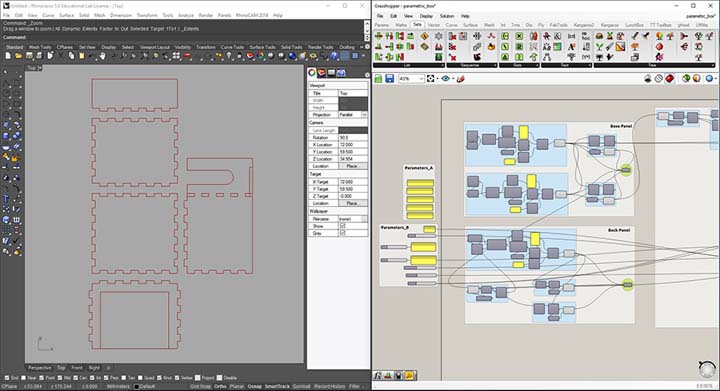Click the blue question mark help icon
The height and width of the screenshot is (391, 720).
[334, 56]
